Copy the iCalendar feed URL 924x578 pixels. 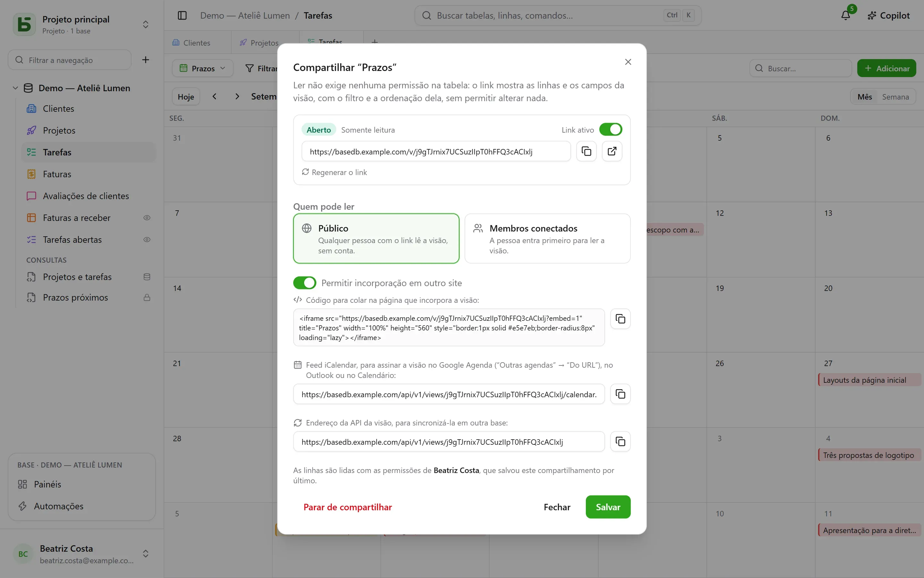click(620, 394)
